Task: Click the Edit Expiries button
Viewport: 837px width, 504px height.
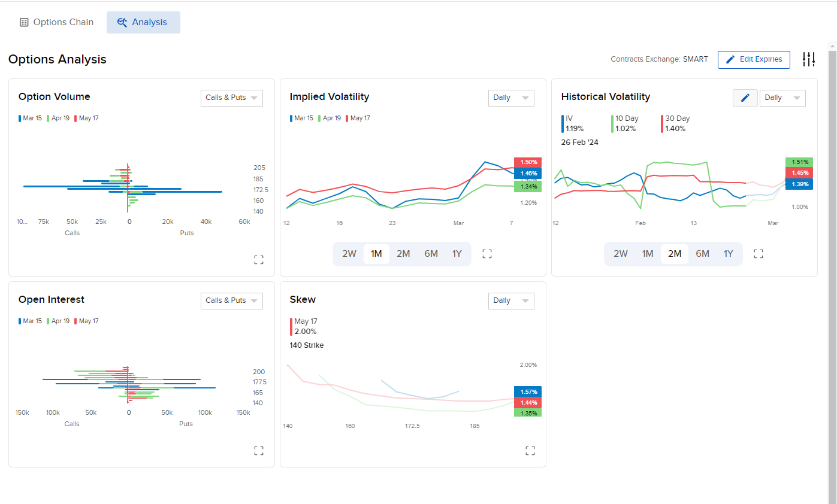Action: click(754, 59)
